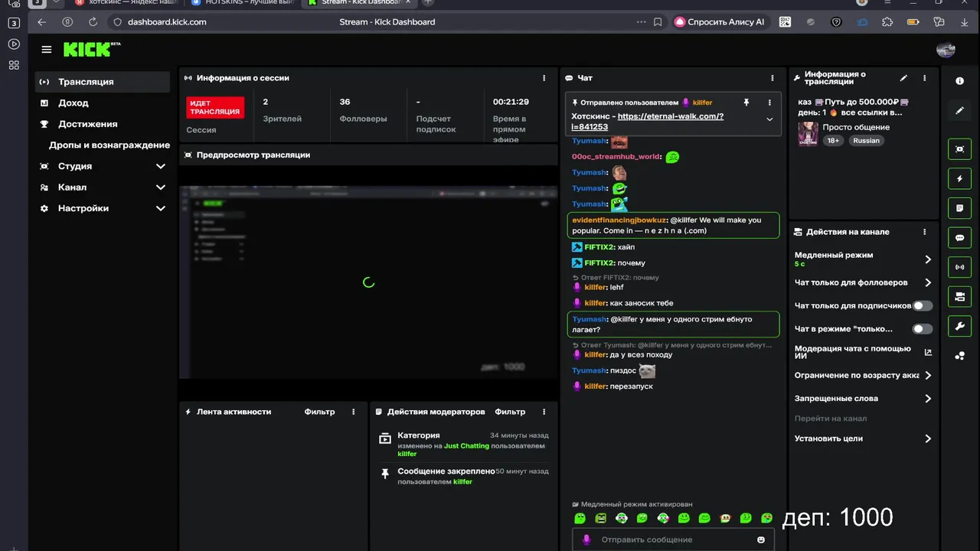
Task: Open stream information panel three-dot menu
Action: (924, 78)
